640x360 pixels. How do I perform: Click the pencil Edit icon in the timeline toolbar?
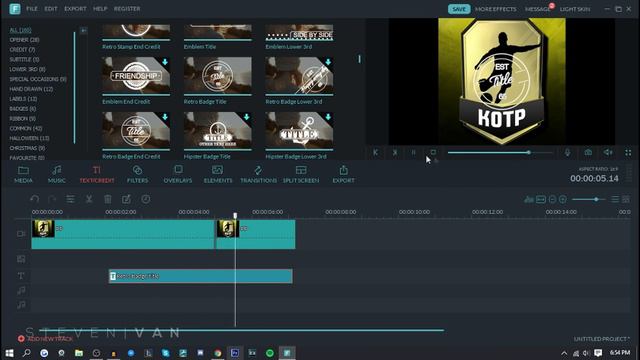click(127, 199)
